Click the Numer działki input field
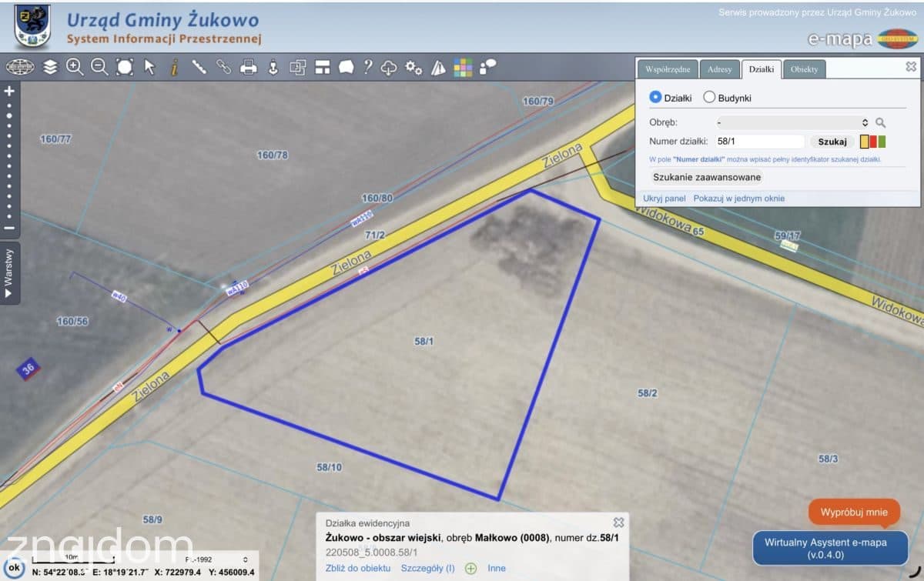This screenshot has width=924, height=581. 759,142
